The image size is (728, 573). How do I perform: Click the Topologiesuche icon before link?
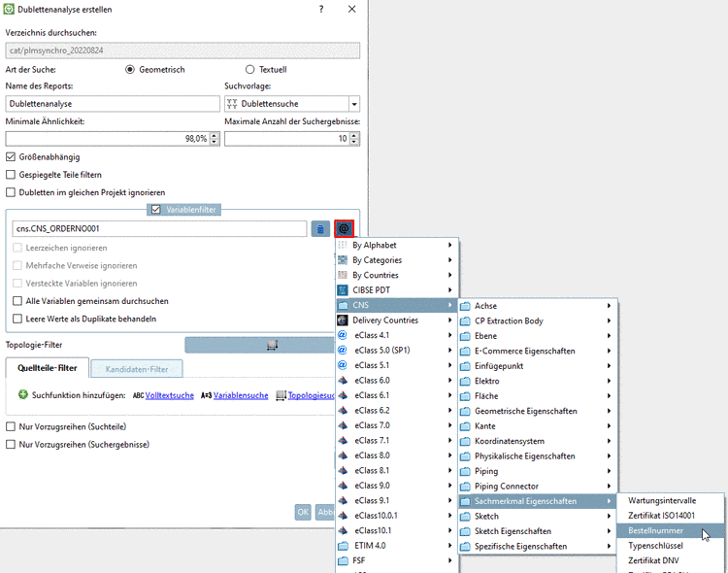tap(281, 395)
